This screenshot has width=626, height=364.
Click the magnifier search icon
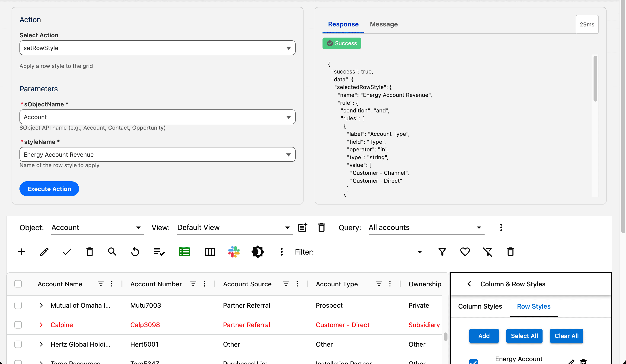coord(112,252)
